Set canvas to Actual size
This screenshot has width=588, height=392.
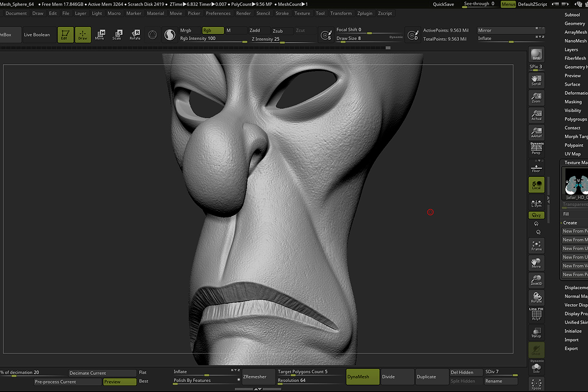(x=536, y=115)
